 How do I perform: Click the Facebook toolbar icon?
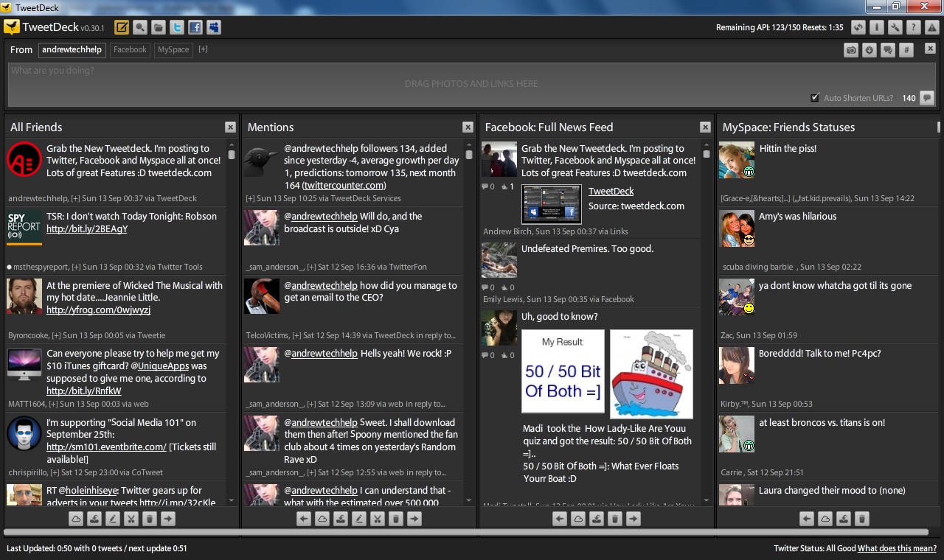(195, 28)
